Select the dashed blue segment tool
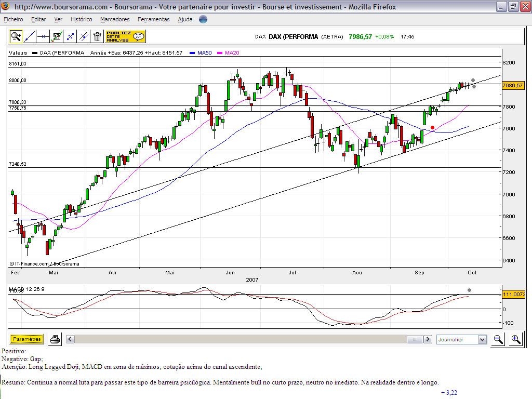Viewport: 532px width, 399px height. [x=70, y=36]
